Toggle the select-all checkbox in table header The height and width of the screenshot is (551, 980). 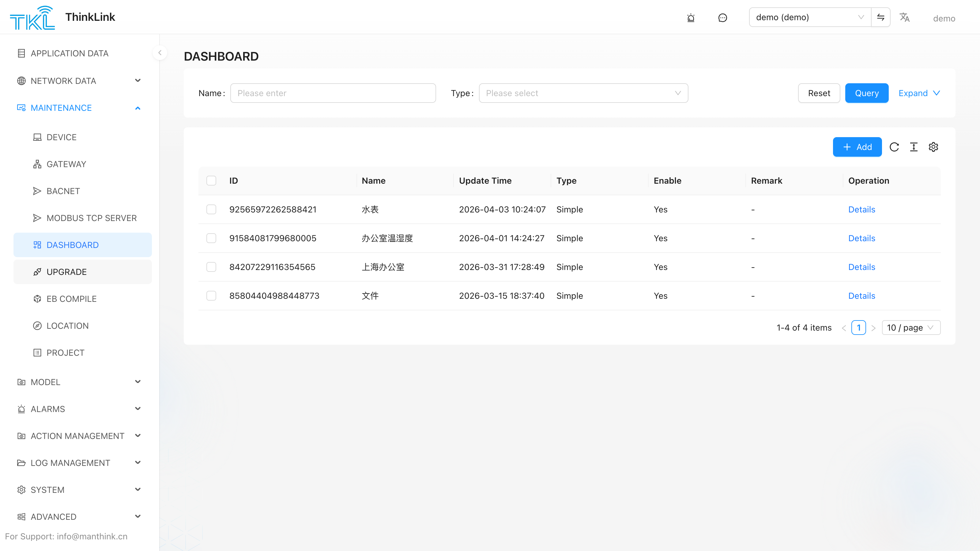pos(211,180)
